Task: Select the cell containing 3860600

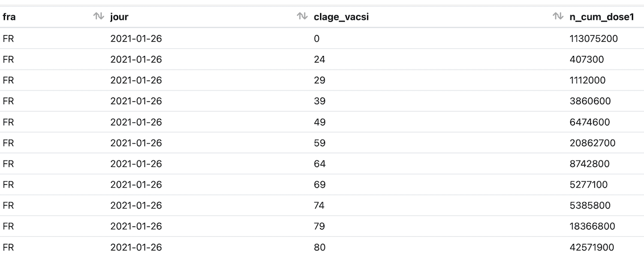Action: point(590,101)
